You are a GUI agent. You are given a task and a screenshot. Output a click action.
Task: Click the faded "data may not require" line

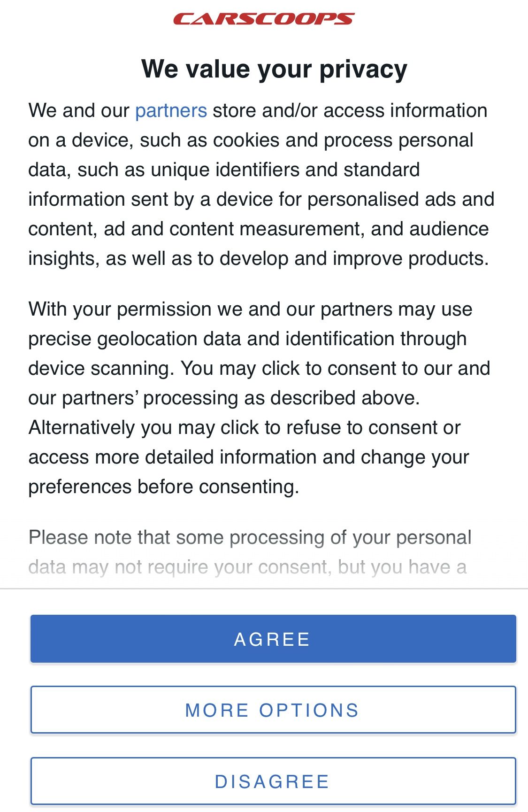[x=247, y=567]
